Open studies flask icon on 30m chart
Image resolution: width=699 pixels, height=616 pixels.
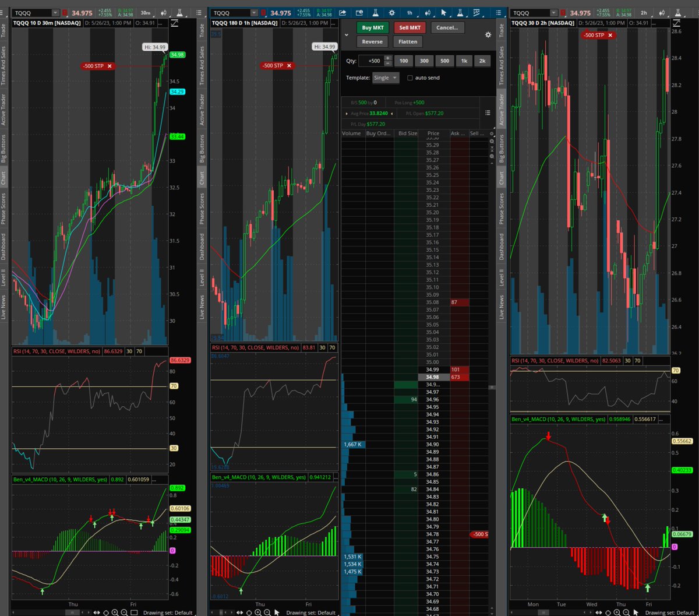[179, 13]
